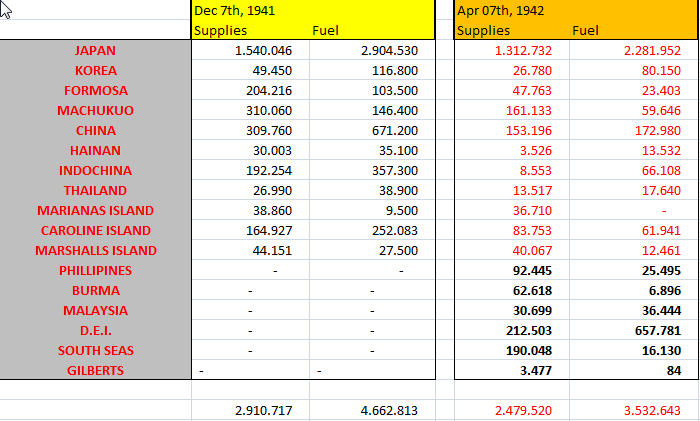Screen dimensions: 700x421
Task: Select 1941 fuel total 4.662.813
Action: (372, 410)
